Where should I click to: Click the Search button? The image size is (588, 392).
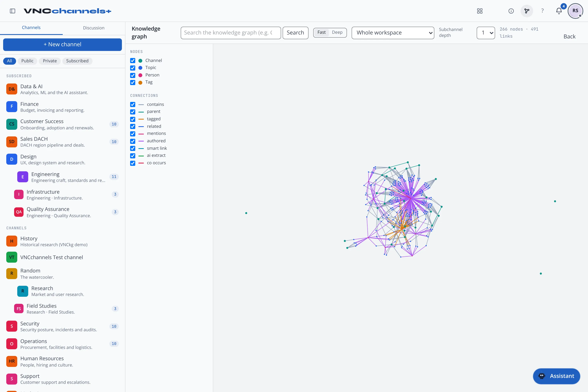coord(295,33)
